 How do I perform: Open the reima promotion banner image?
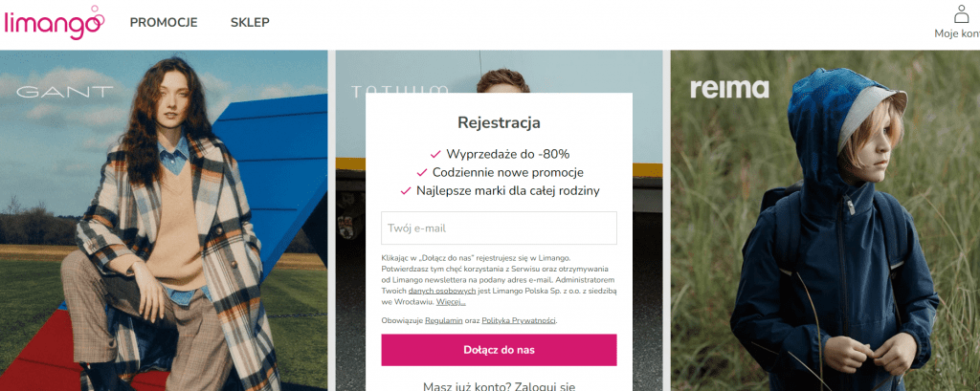click(x=825, y=221)
